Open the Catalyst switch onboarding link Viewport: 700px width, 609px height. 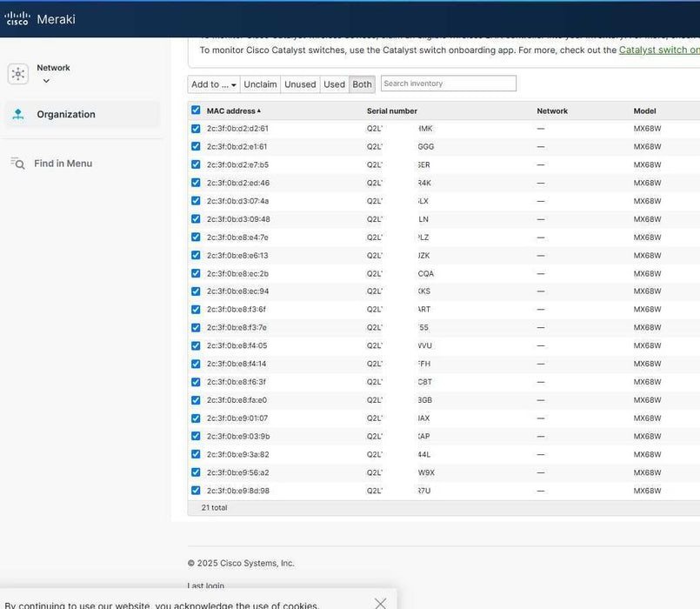coord(659,50)
